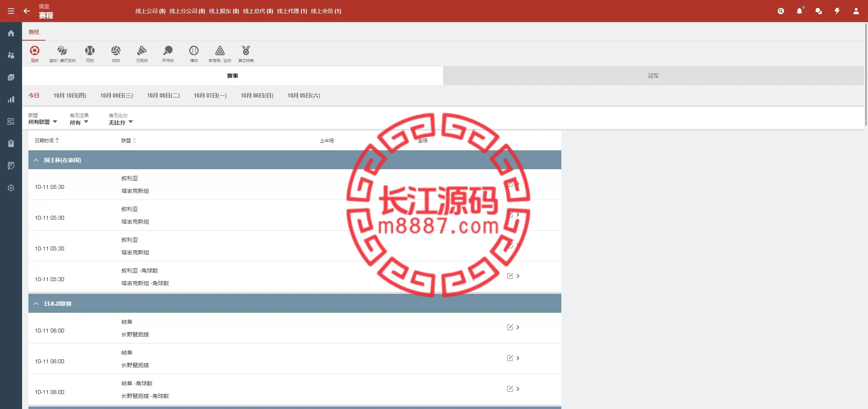Edit the 岐阜 -角球数 match row
Screen dimensions: 868x409
pos(510,389)
